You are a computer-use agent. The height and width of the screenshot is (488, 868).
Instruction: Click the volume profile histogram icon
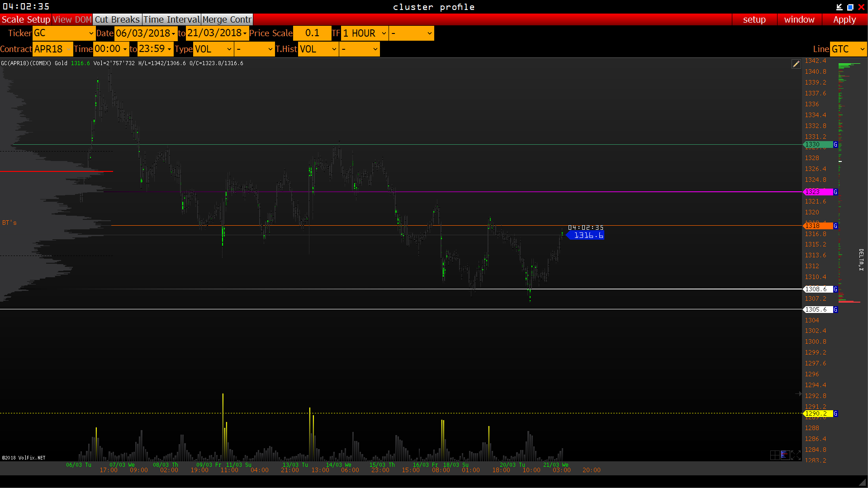[785, 455]
